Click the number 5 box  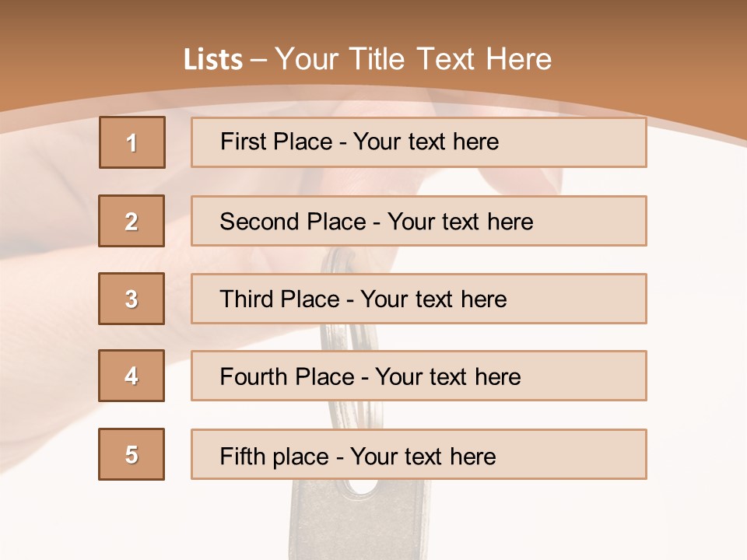pos(132,454)
